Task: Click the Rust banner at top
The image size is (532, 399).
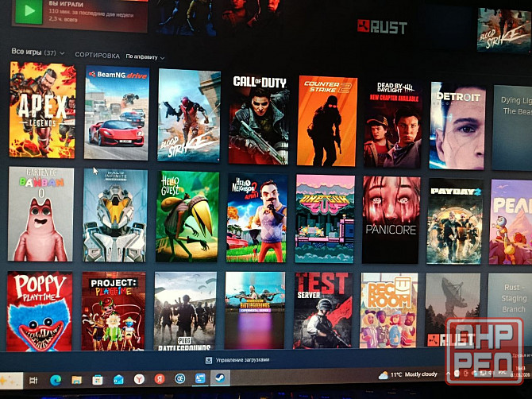Action: (x=382, y=27)
